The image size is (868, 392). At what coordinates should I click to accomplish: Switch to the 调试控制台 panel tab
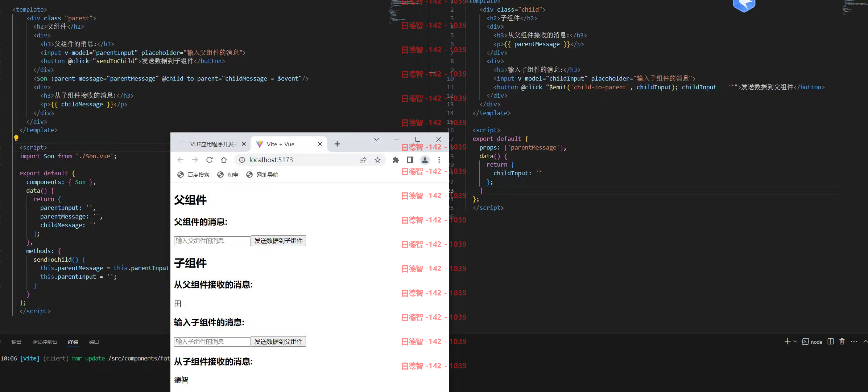pos(45,342)
